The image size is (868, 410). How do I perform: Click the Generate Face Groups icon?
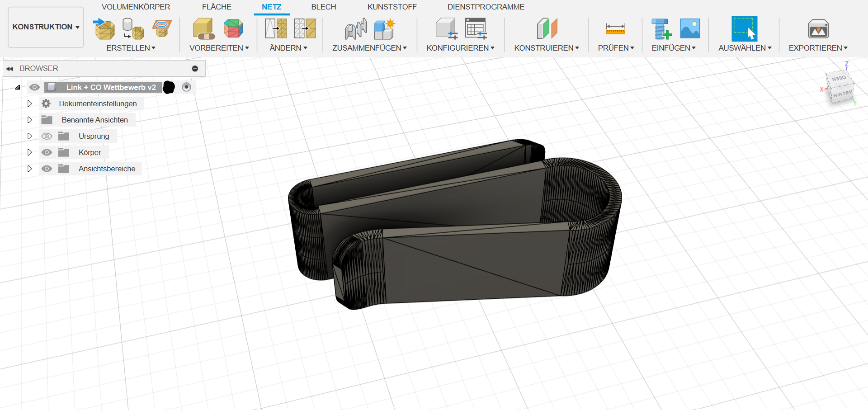(233, 29)
